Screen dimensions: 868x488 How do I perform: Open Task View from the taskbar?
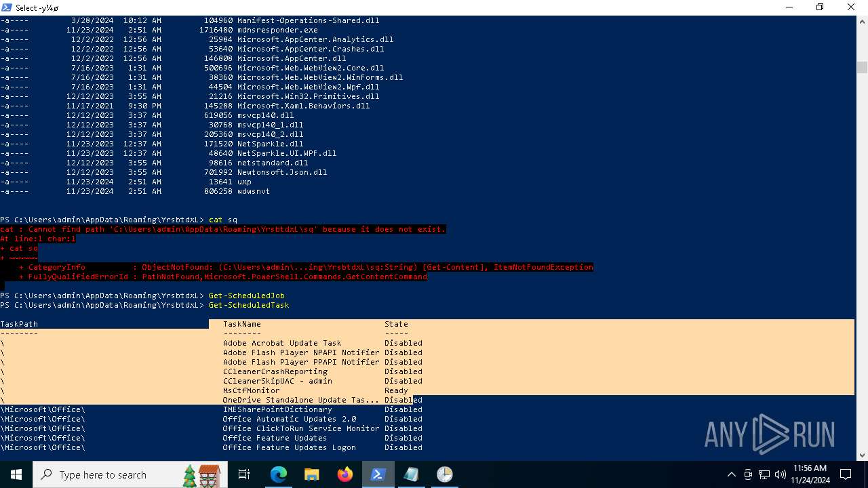(244, 474)
